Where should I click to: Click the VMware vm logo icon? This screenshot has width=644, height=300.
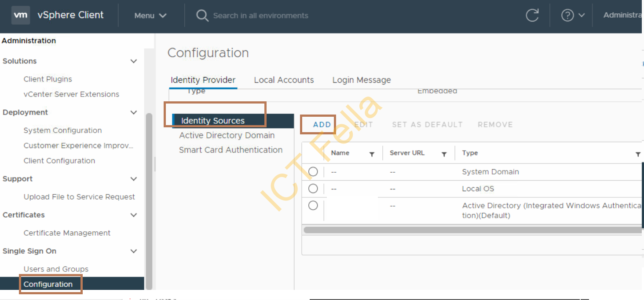tap(21, 15)
